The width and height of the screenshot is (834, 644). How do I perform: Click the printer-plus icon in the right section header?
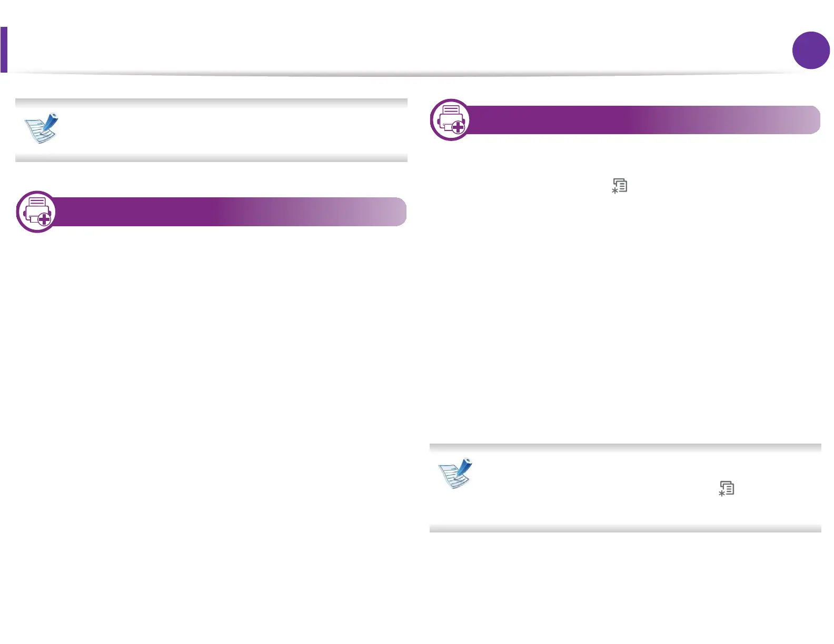(451, 120)
